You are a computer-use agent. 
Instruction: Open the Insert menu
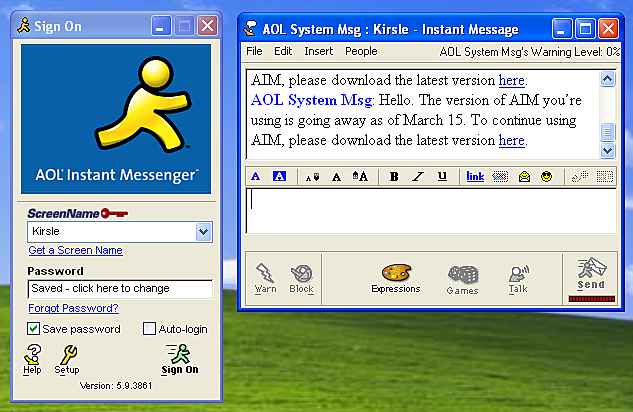pyautogui.click(x=319, y=51)
